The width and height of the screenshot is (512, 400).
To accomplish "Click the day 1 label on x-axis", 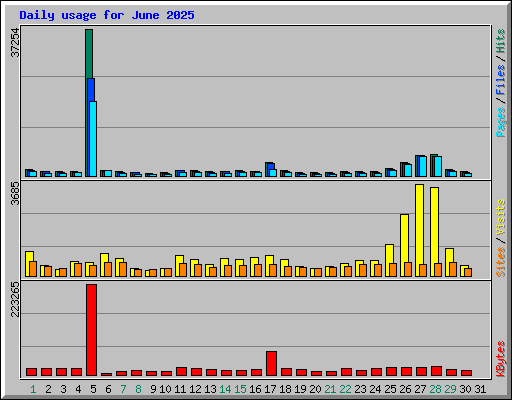I will point(33,389).
